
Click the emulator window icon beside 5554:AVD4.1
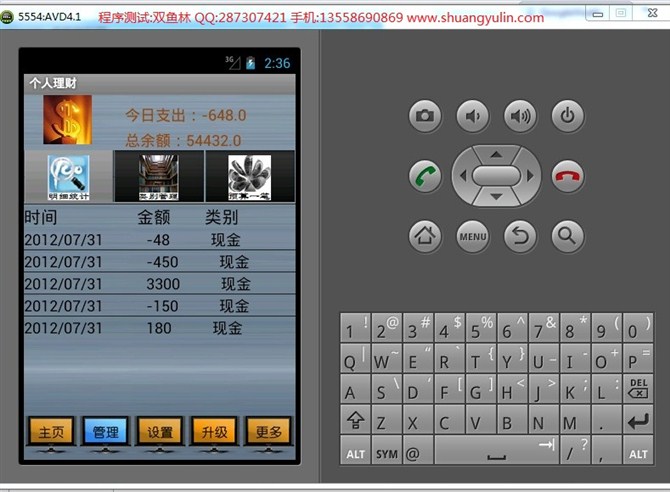[6, 17]
